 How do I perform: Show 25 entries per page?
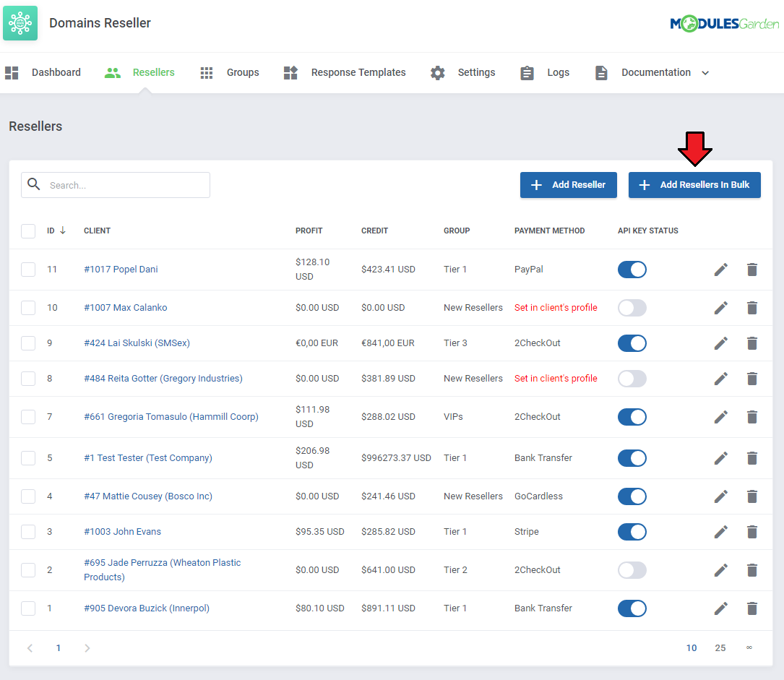720,648
